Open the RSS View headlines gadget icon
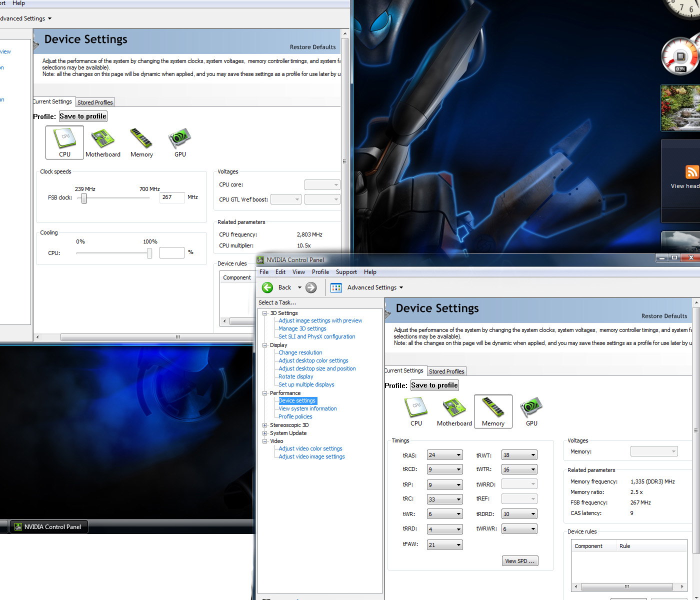 tap(692, 171)
